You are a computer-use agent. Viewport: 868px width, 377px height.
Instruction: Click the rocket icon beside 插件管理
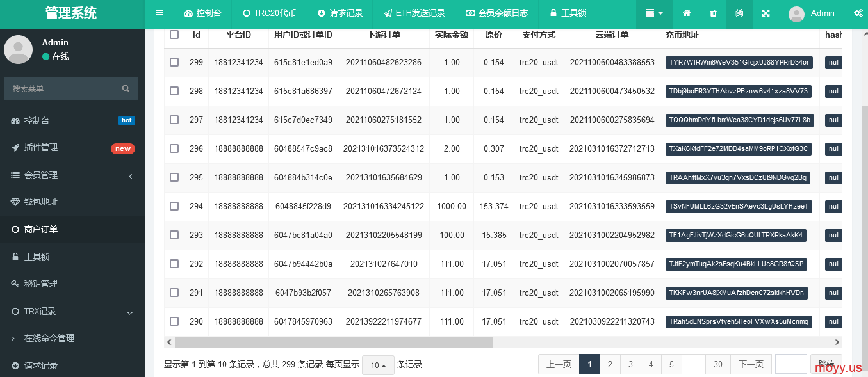[x=16, y=147]
